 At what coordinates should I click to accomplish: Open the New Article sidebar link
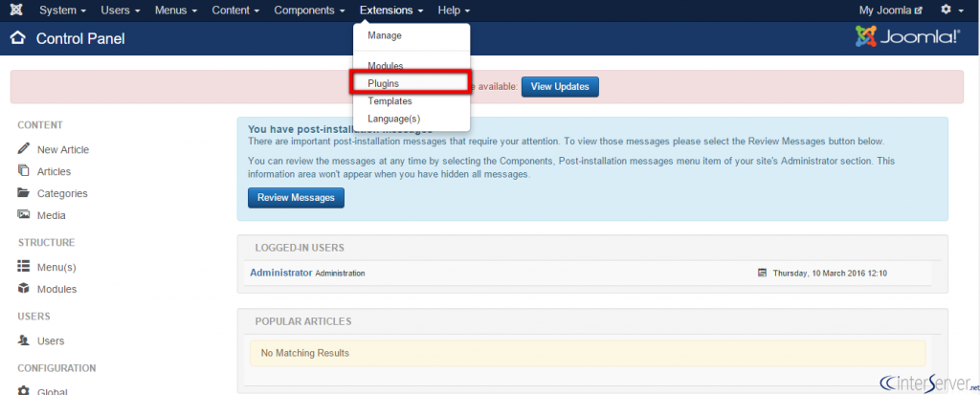coord(63,149)
